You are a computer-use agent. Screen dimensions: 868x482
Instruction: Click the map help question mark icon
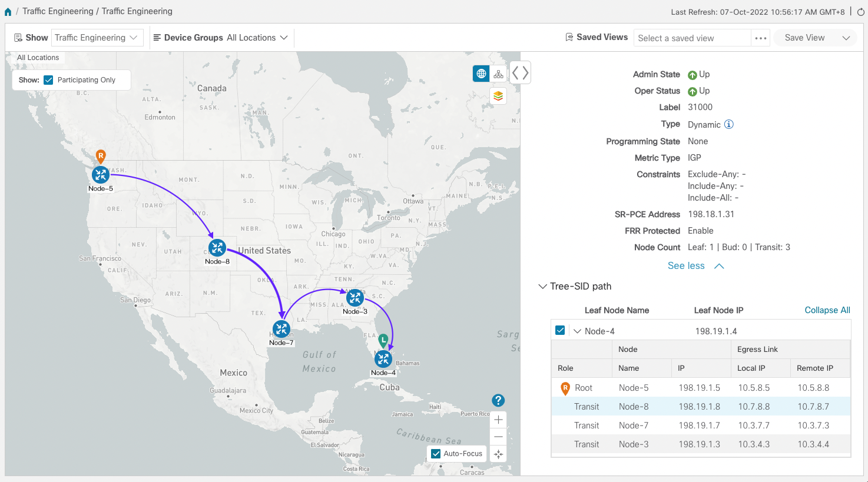click(498, 400)
